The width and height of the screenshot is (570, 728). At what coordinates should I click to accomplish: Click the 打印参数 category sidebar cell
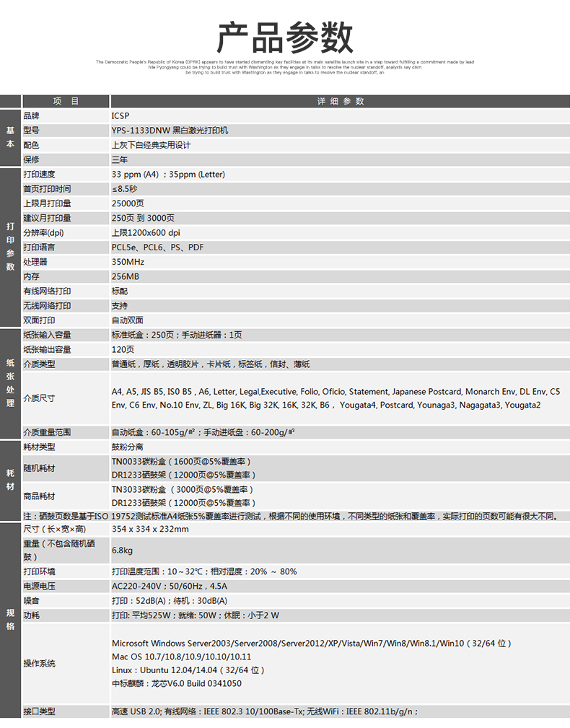pos(10,247)
